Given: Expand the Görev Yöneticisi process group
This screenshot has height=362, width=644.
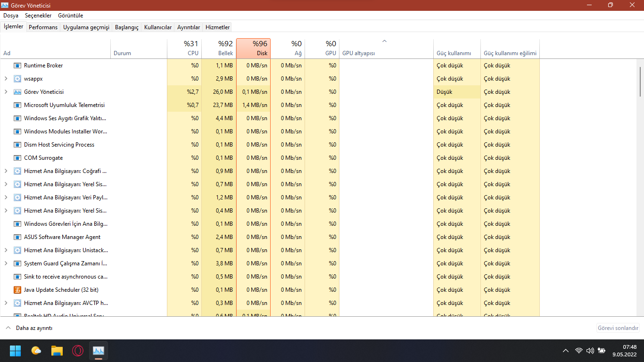Looking at the screenshot, I should tap(6, 92).
